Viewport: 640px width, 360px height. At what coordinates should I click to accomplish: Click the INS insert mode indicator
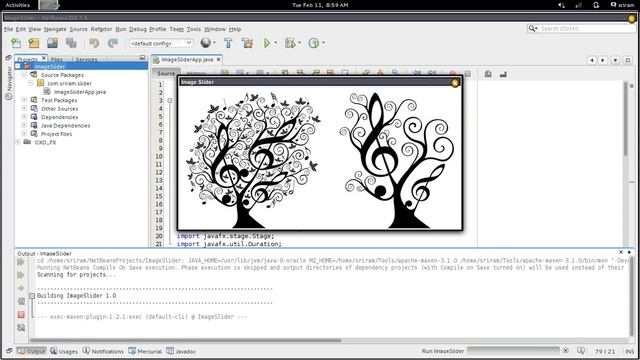click(629, 351)
